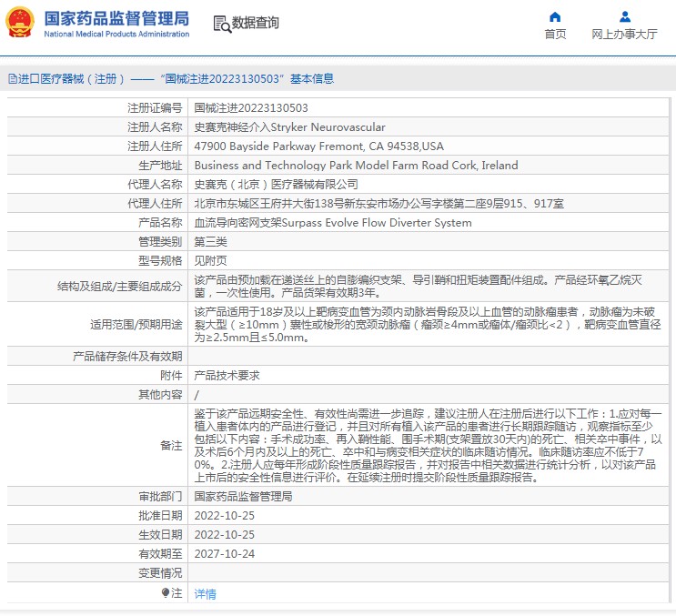Select the 该产品由预加载在递送丝上 description
Image resolution: width=676 pixels, height=616 pixels.
[418, 287]
